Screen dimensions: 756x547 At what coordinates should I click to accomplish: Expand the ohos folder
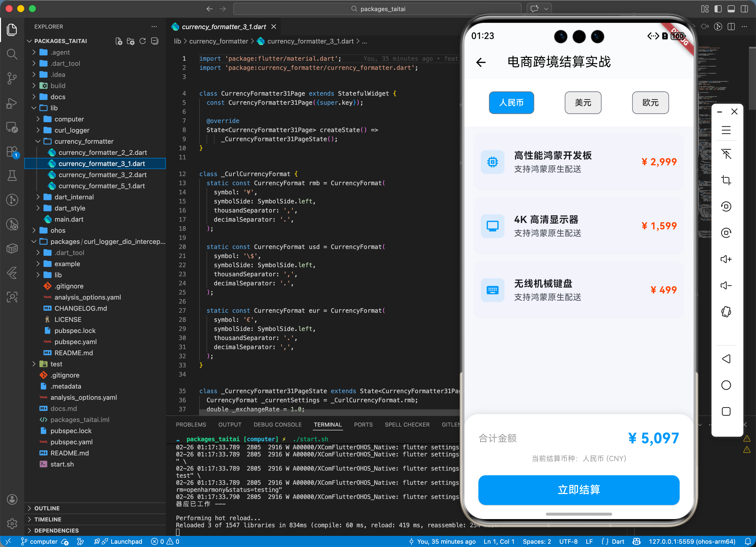point(58,230)
